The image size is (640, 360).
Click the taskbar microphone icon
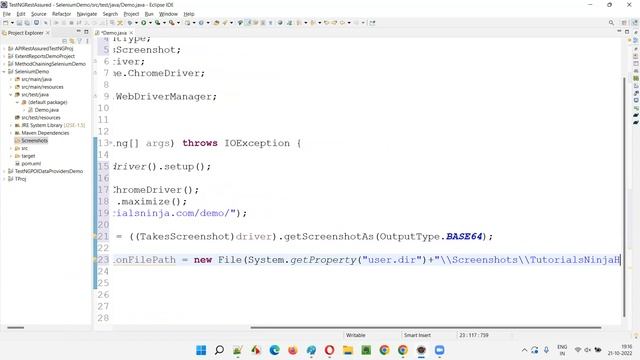[546, 350]
